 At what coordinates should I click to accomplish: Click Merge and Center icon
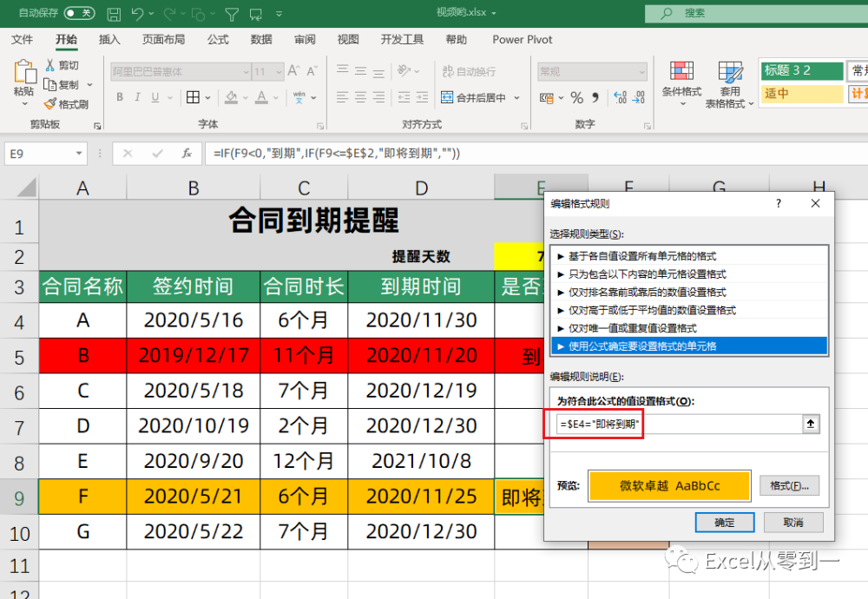coord(447,97)
